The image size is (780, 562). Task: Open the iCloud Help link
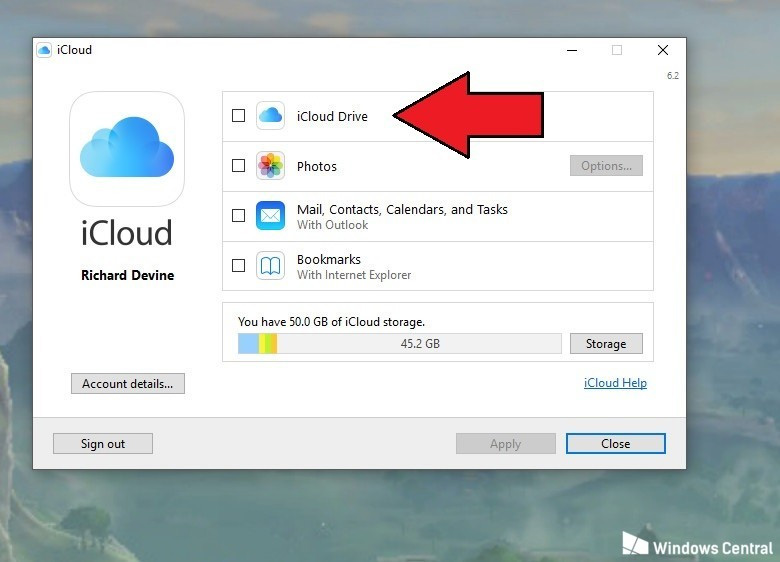[615, 383]
